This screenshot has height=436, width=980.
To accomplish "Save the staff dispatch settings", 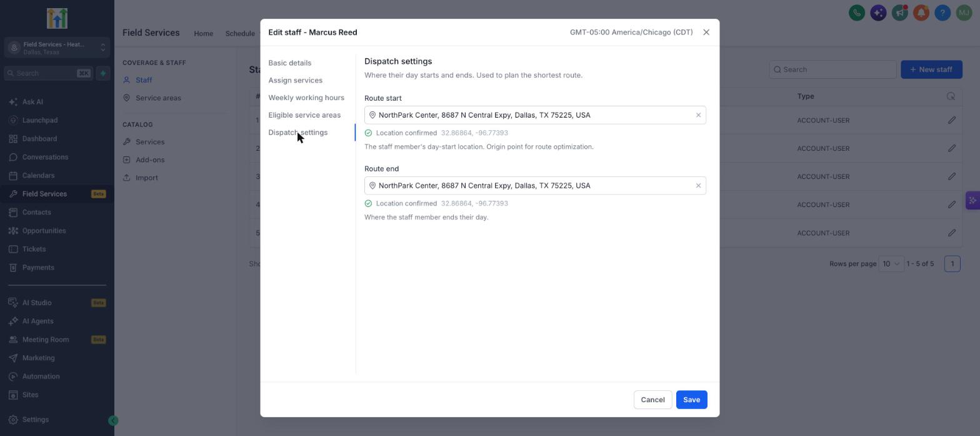I will pyautogui.click(x=691, y=400).
